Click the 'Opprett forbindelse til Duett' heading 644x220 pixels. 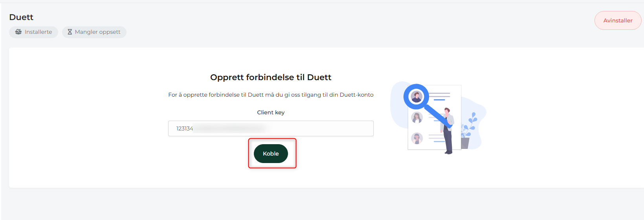pos(271,77)
